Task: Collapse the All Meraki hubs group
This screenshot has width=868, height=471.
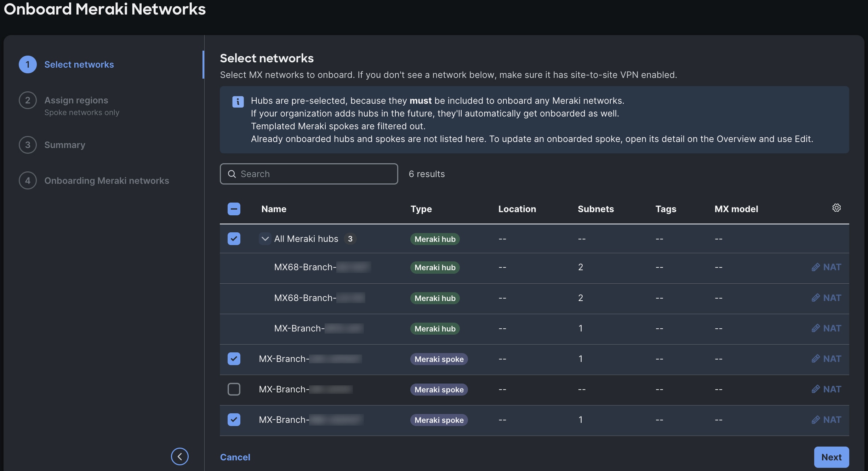Action: tap(265, 239)
